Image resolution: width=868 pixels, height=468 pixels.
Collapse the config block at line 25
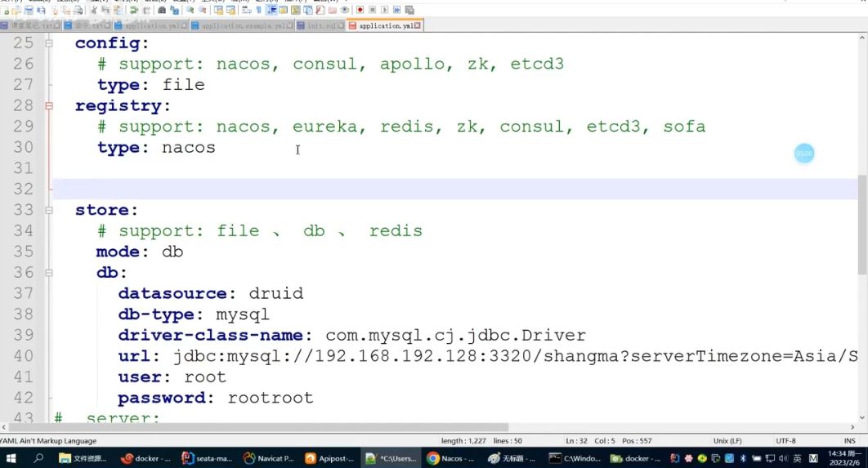[49, 43]
